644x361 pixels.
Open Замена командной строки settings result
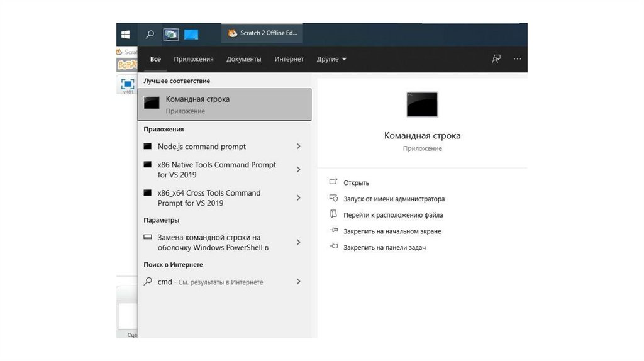pyautogui.click(x=214, y=242)
